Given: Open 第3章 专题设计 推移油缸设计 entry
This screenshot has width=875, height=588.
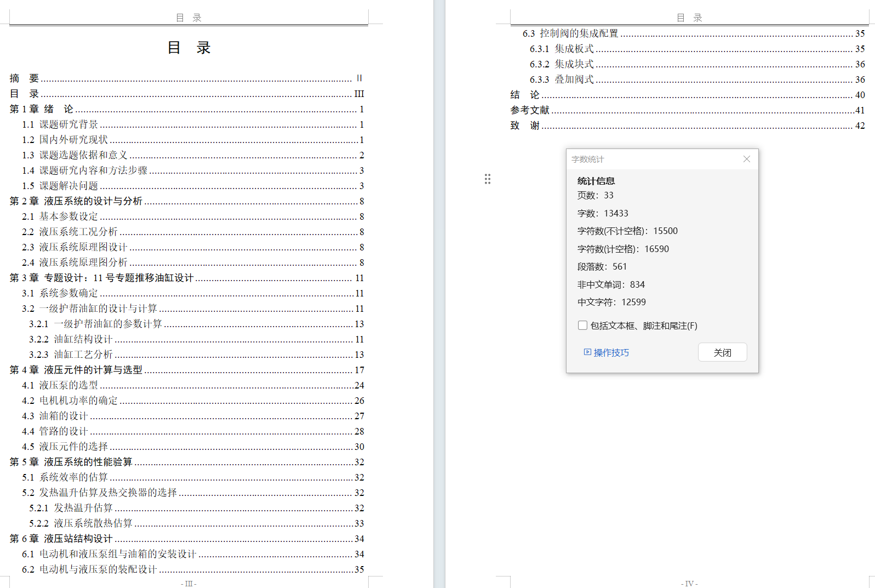Looking at the screenshot, I should coord(187,278).
